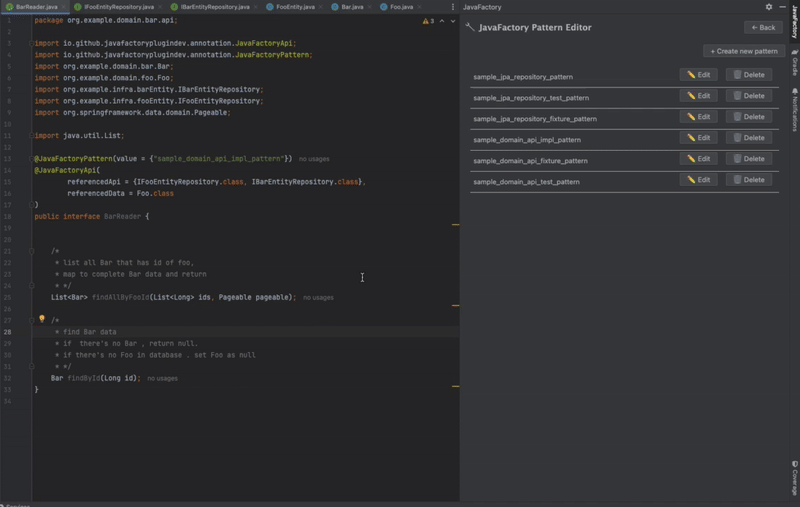Click the 'no usages' hint after findAllByFooId
The image size is (800, 507).
318,297
